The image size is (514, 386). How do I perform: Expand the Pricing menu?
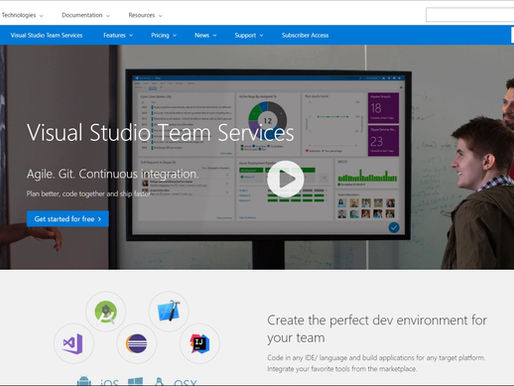pyautogui.click(x=164, y=35)
